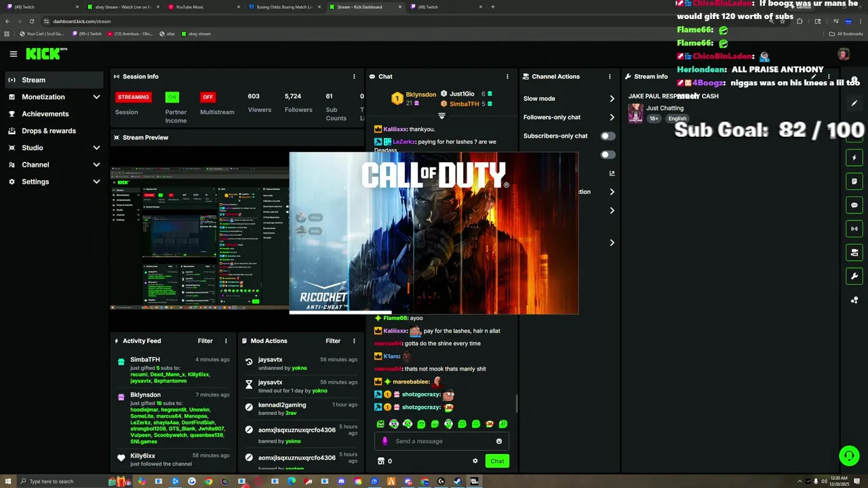Click the 18+ stream tag

coord(654,119)
